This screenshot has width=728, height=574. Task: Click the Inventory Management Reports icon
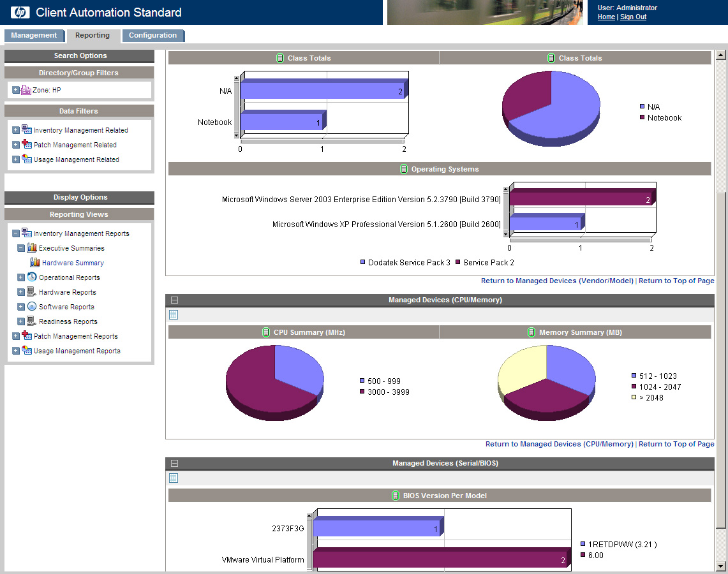pos(27,233)
